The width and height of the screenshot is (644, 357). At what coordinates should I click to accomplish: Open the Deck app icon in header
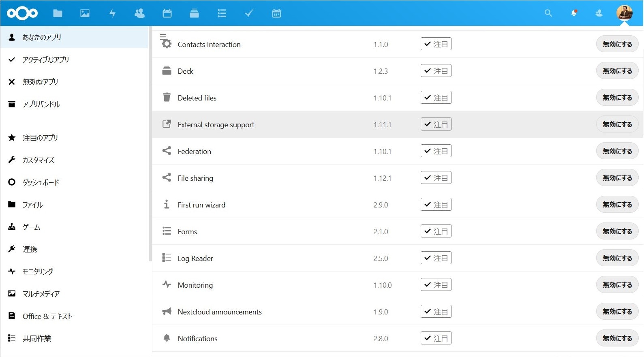(194, 13)
